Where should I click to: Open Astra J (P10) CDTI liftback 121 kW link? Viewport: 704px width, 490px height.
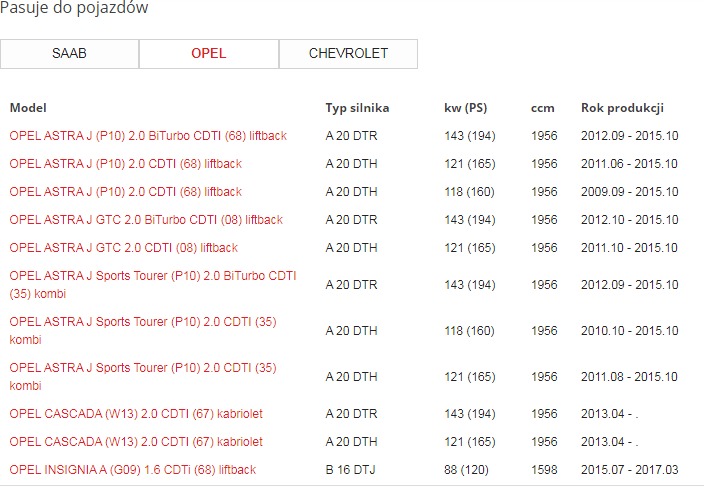[x=126, y=164]
